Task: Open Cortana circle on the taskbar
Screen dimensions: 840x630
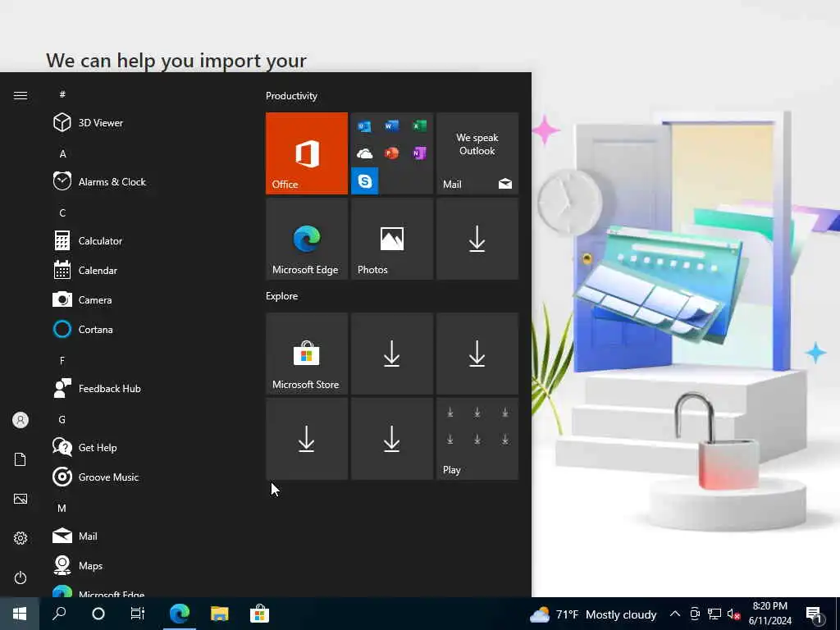Action: 98,614
